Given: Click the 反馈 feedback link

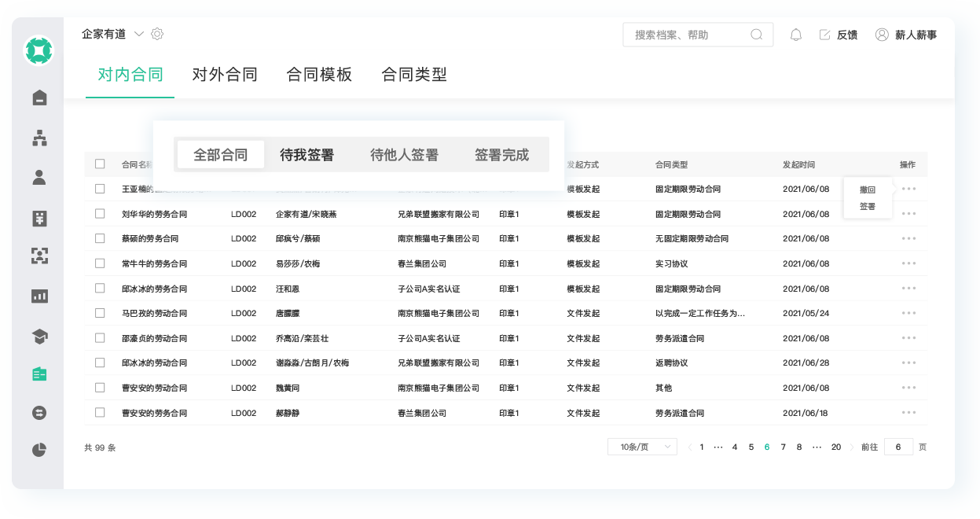Looking at the screenshot, I should 846,34.
